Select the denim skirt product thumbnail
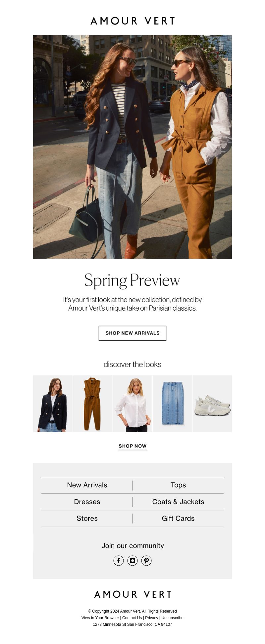This screenshot has width=265, height=644. coord(172,404)
